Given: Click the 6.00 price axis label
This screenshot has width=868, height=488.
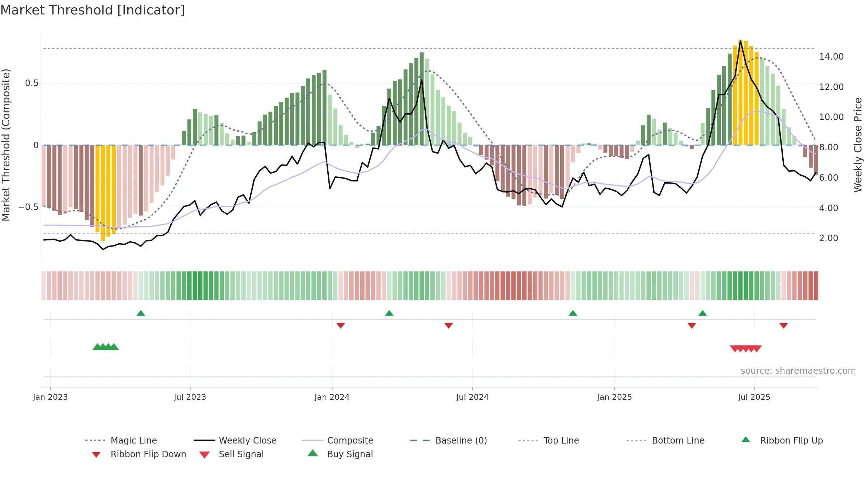Looking at the screenshot, I should click(829, 177).
